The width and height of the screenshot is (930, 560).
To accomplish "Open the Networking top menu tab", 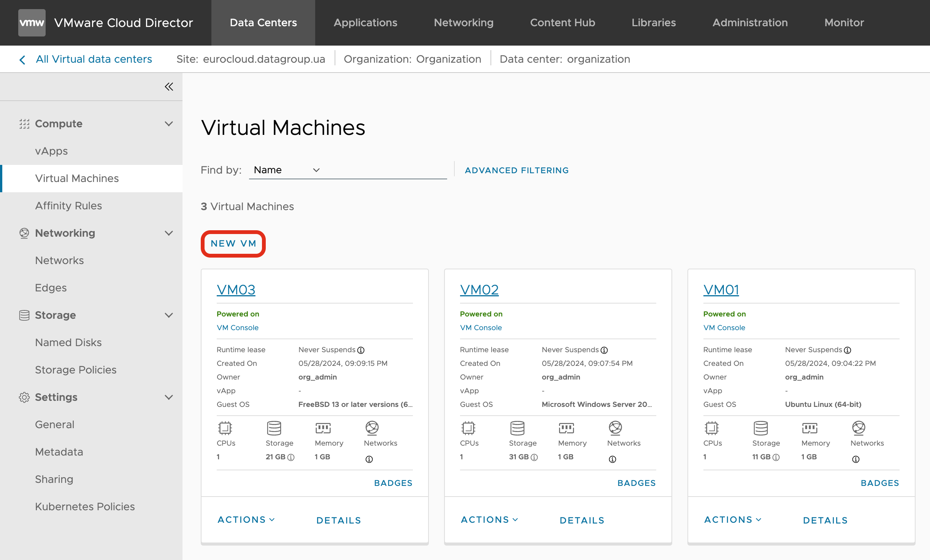I will [x=463, y=23].
